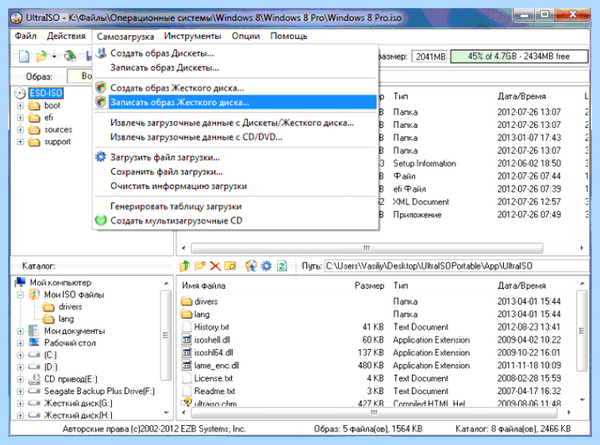The image size is (600, 445).
Task: Click the Путь path input field
Action: 456,266
